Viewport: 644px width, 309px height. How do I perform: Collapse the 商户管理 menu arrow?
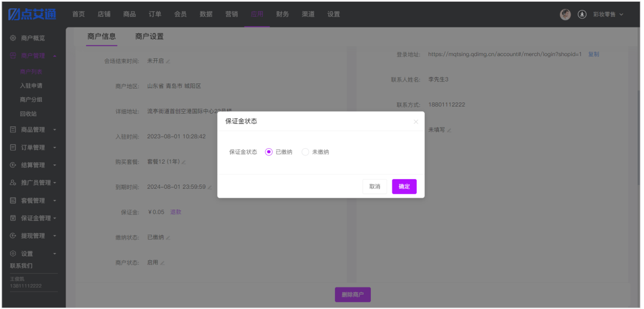pos(55,56)
